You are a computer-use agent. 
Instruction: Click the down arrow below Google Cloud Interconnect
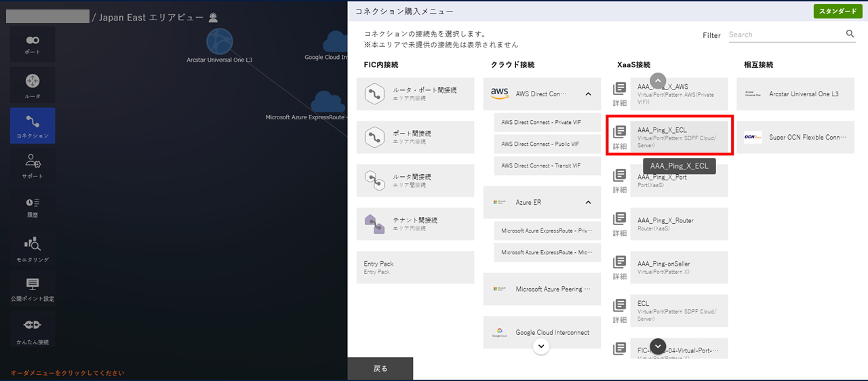pyautogui.click(x=540, y=346)
